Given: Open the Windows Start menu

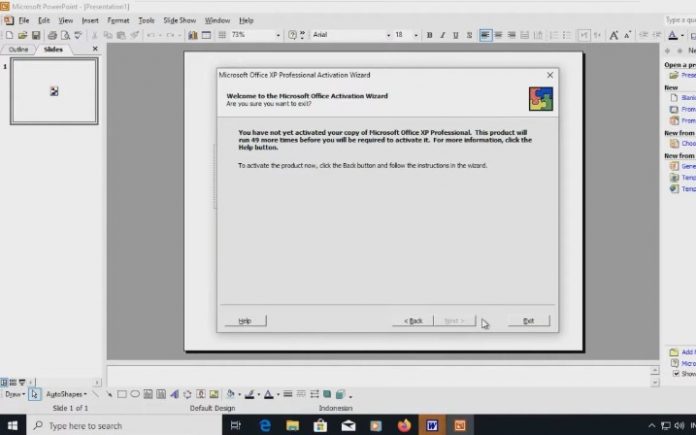Looking at the screenshot, I should point(13,426).
